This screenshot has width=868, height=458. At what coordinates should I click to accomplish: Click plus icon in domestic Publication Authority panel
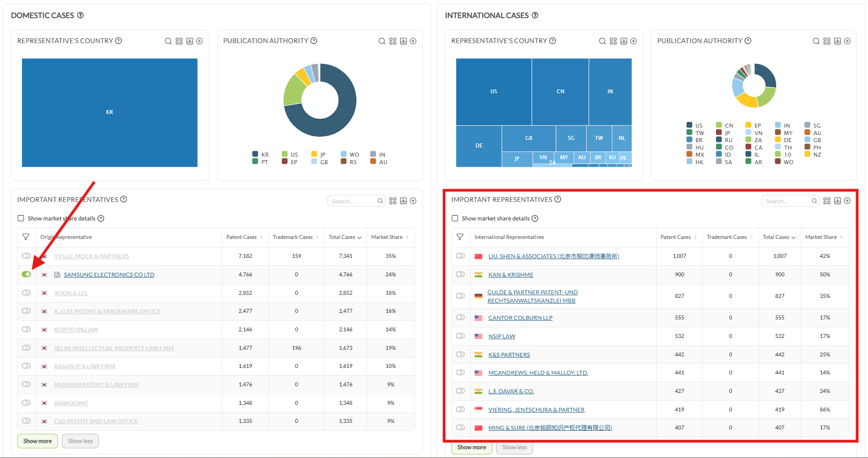point(413,41)
